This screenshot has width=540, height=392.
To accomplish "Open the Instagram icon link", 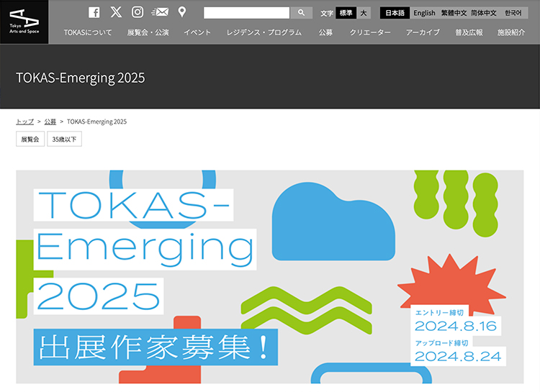I will (x=138, y=12).
